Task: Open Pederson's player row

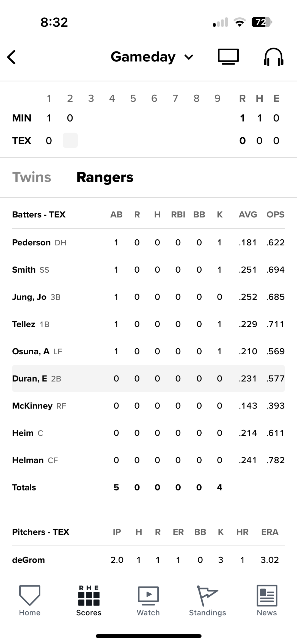Action: point(148,242)
